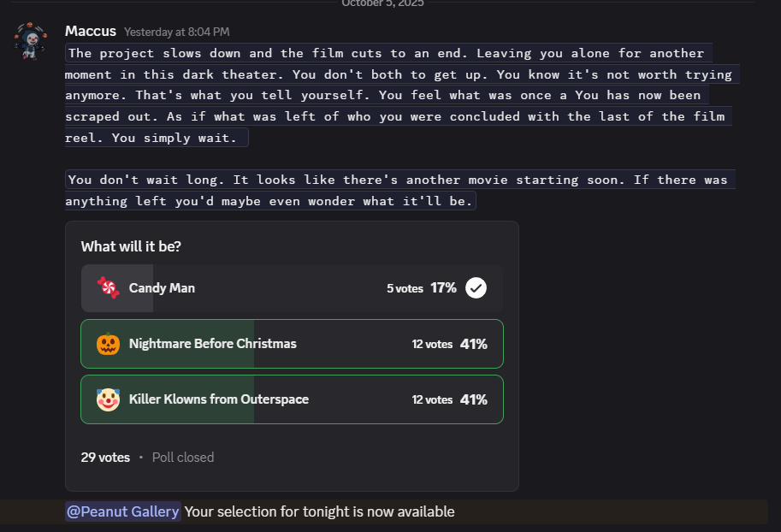Click the Candy Man 5 votes count
This screenshot has height=532, width=781.
coord(405,289)
